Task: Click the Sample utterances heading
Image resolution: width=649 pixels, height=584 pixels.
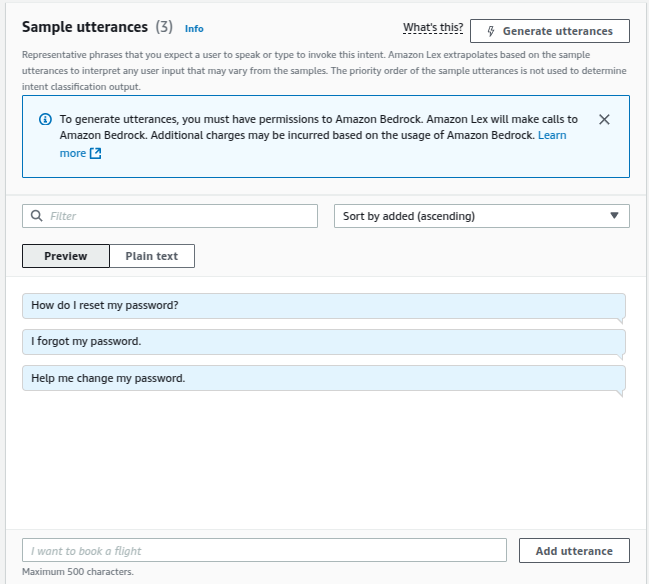Action: click(x=85, y=27)
